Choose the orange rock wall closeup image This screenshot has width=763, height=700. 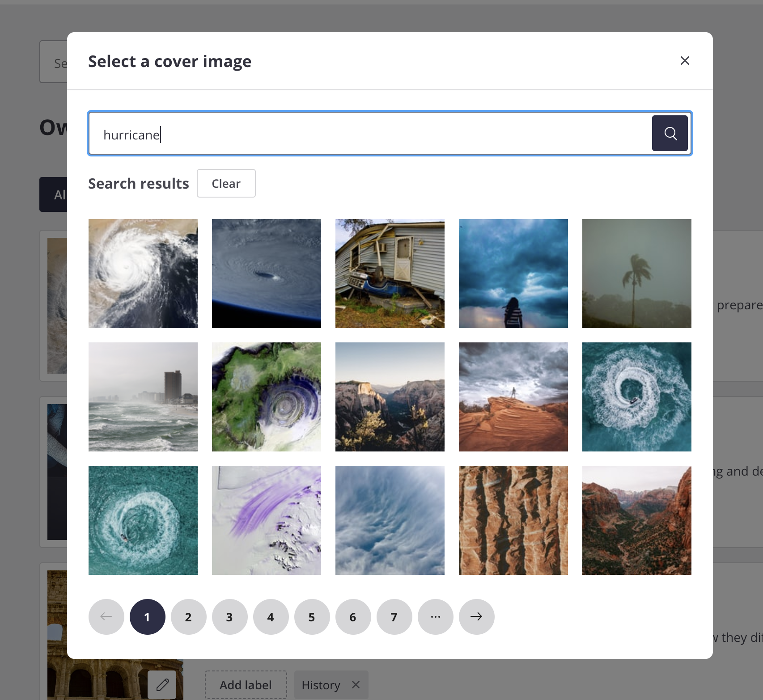[x=513, y=520]
